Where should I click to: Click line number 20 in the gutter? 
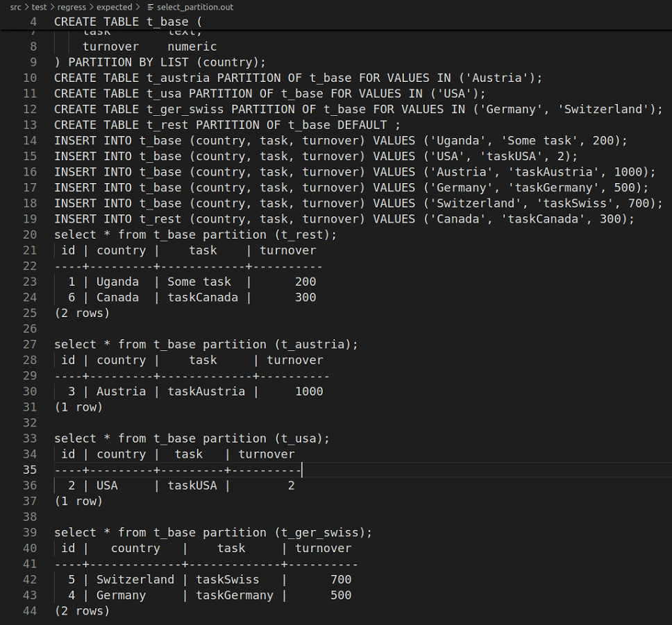[x=29, y=234]
